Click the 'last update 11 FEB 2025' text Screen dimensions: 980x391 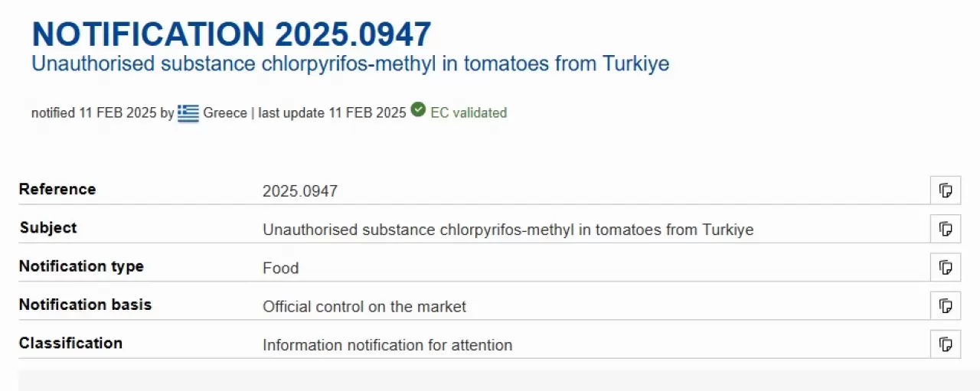point(332,113)
